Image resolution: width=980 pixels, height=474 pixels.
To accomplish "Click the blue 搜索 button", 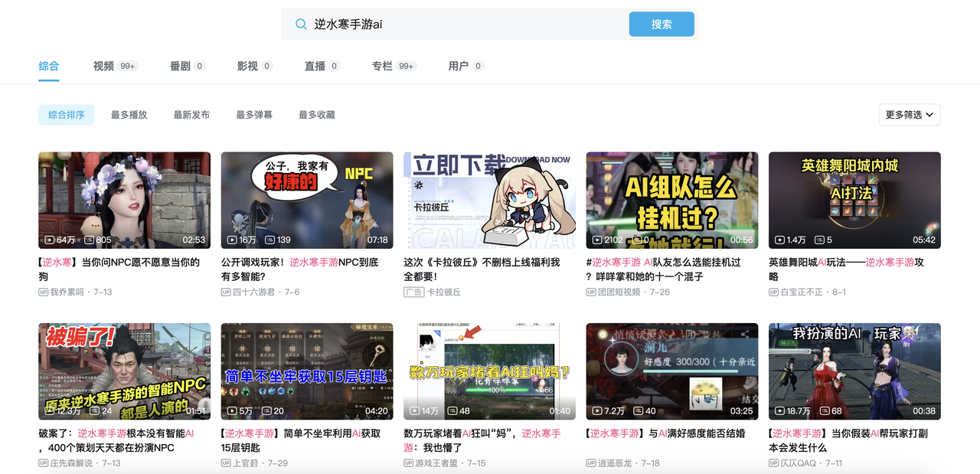I will (661, 24).
